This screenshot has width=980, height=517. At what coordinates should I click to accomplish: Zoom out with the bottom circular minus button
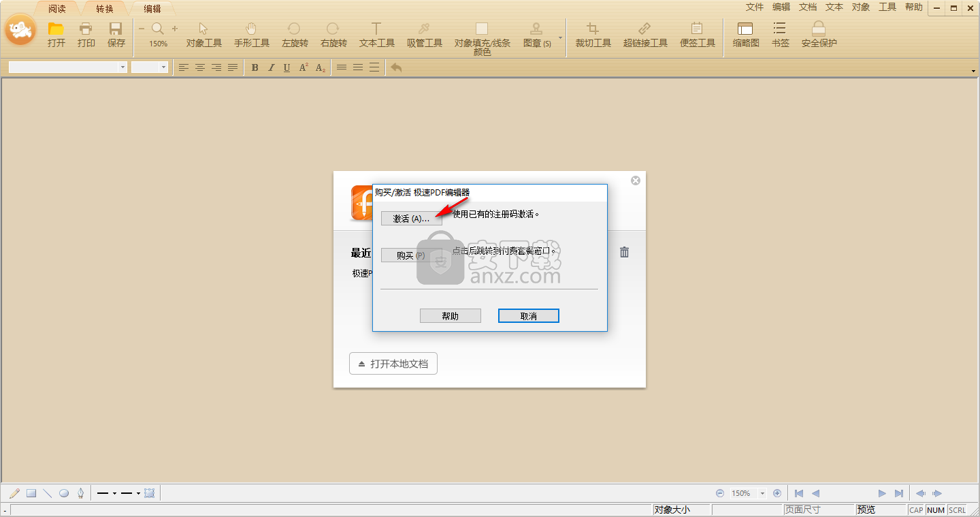coord(720,493)
